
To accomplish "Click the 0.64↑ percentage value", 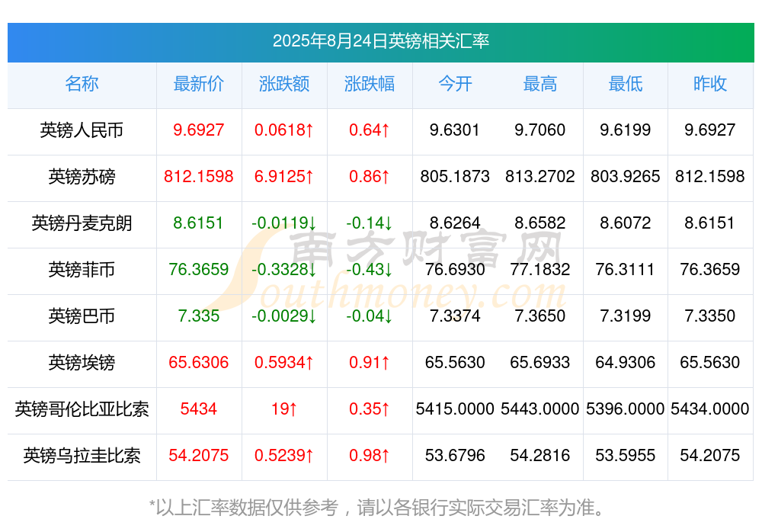I will point(370,130).
